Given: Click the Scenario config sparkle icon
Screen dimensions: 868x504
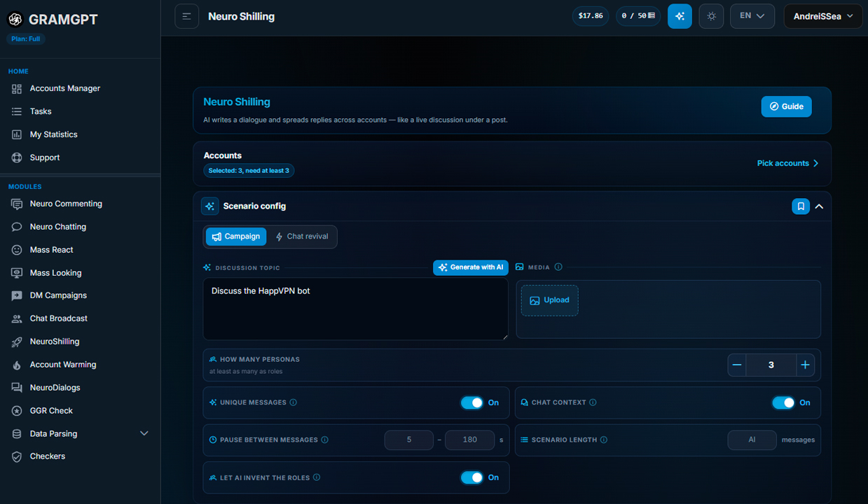Looking at the screenshot, I should tap(210, 206).
